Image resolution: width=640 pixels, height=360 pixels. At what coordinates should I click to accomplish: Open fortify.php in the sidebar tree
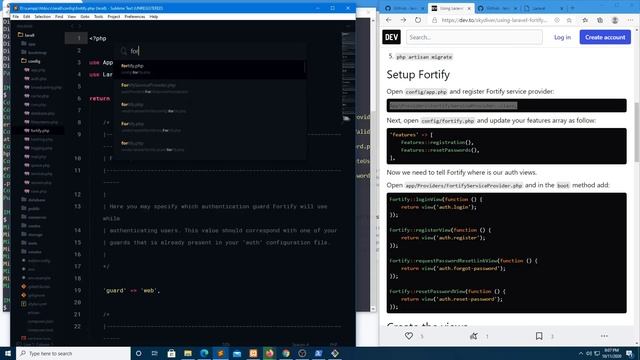point(40,131)
